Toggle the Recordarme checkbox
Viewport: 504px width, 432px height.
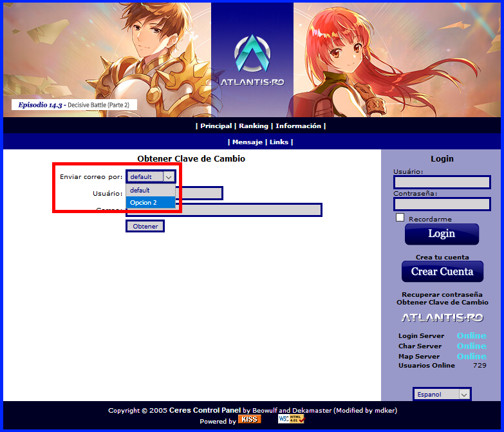[400, 218]
